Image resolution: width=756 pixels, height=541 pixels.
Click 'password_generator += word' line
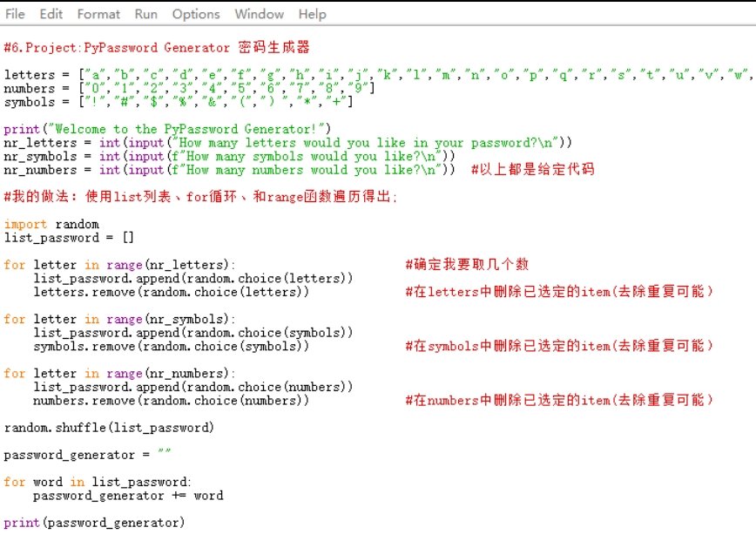(x=128, y=495)
